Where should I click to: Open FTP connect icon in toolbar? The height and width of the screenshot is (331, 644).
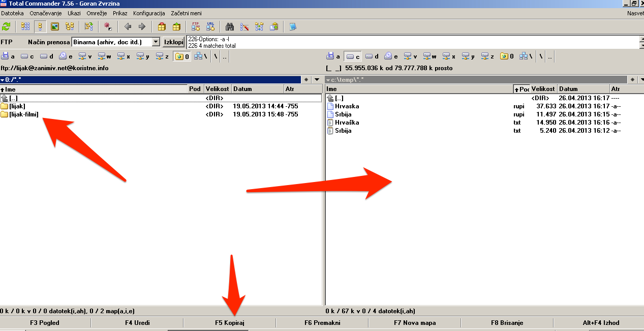196,26
